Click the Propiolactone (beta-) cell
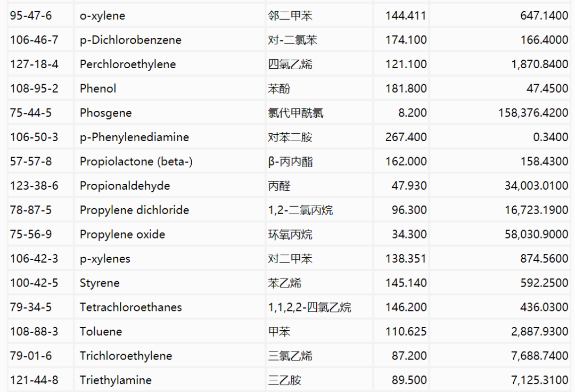 coord(136,161)
